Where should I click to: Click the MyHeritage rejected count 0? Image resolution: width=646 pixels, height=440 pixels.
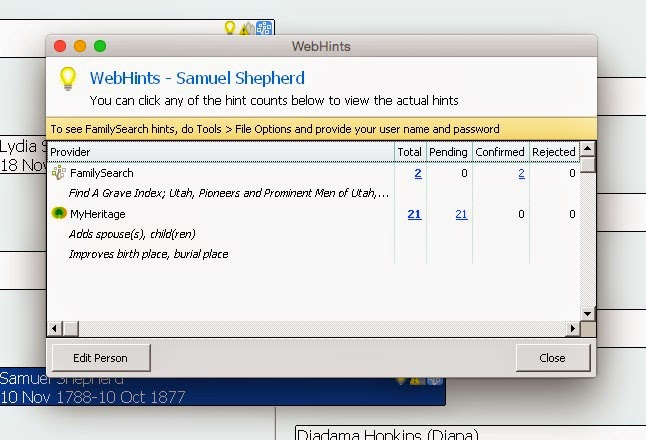point(572,214)
